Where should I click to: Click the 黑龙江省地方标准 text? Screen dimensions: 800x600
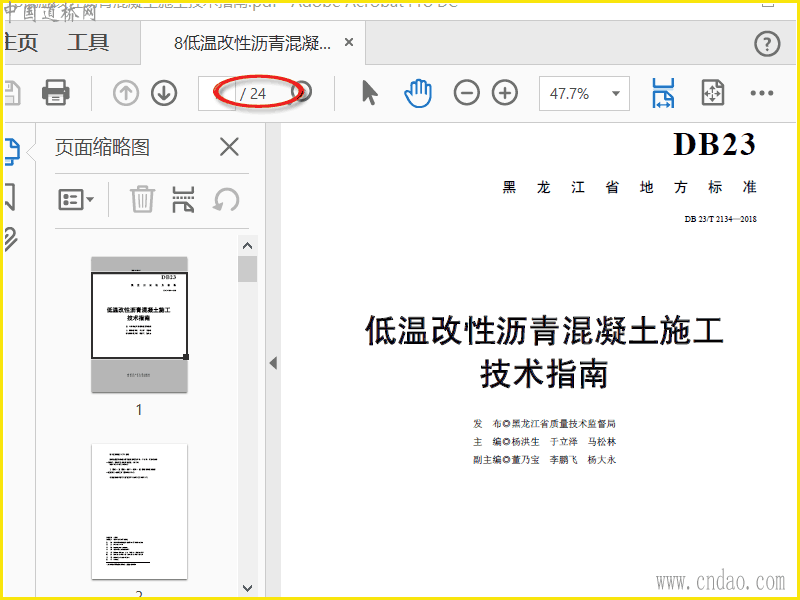pyautogui.click(x=629, y=187)
